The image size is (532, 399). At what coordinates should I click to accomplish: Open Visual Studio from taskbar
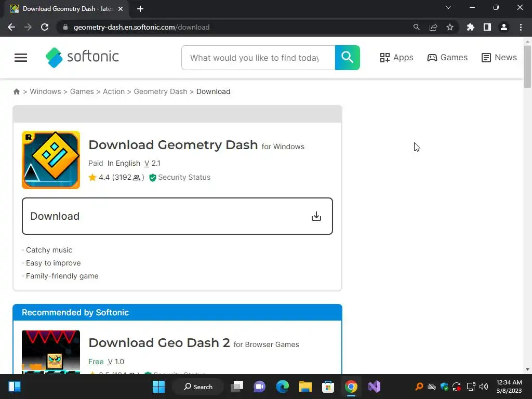point(374,387)
